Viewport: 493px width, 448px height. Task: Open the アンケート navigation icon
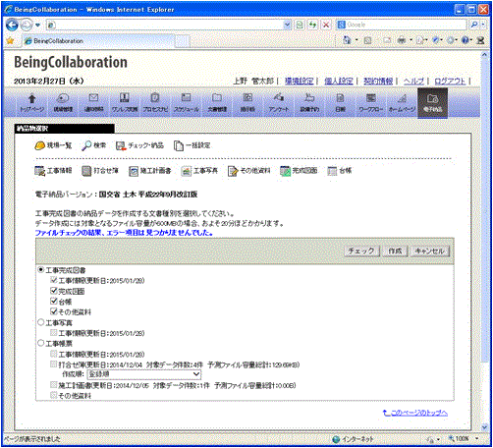click(279, 102)
